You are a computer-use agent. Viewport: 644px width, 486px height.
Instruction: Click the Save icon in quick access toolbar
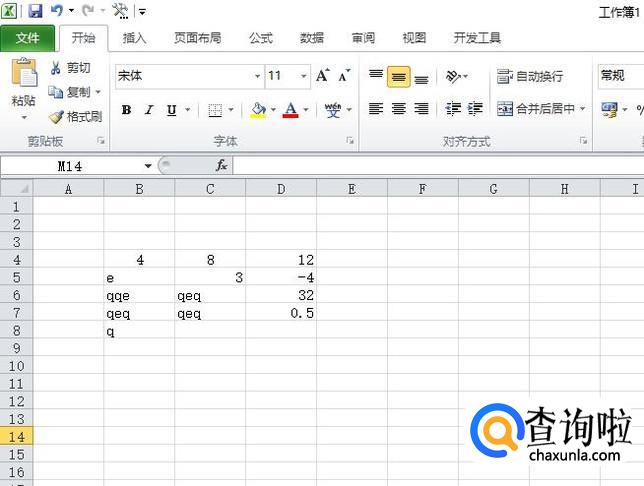click(35, 11)
